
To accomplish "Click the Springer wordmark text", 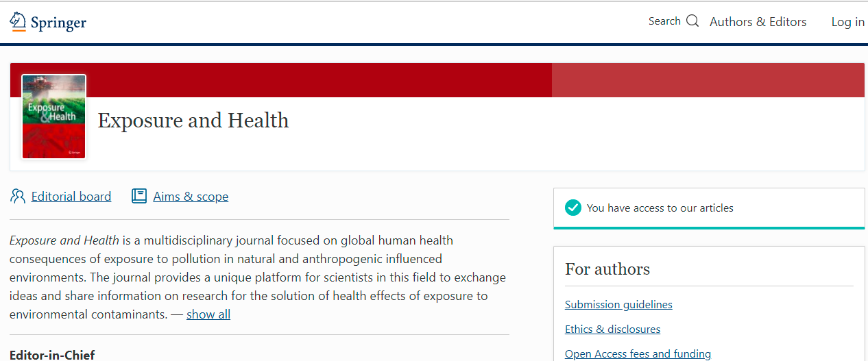I will (59, 23).
